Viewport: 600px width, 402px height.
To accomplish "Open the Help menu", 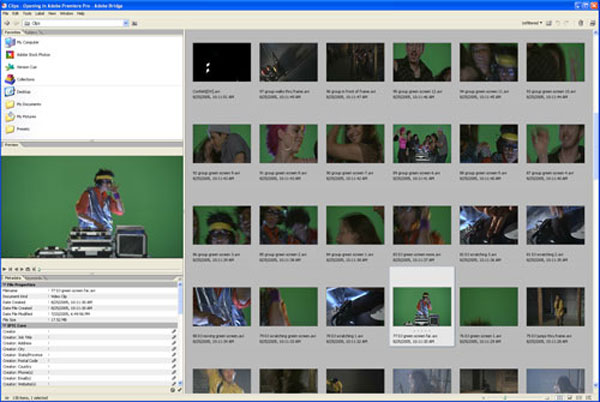I will tap(80, 13).
